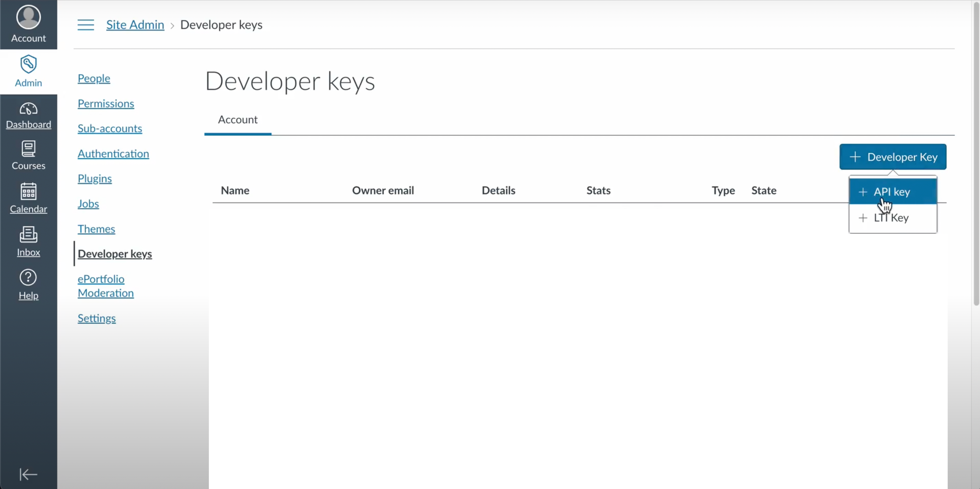Image resolution: width=980 pixels, height=489 pixels.
Task: Toggle the hamburger course menu
Action: (86, 25)
